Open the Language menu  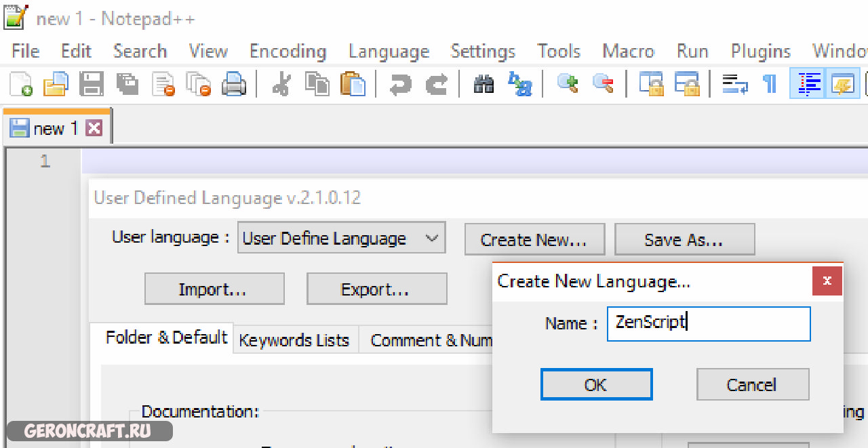pyautogui.click(x=389, y=52)
